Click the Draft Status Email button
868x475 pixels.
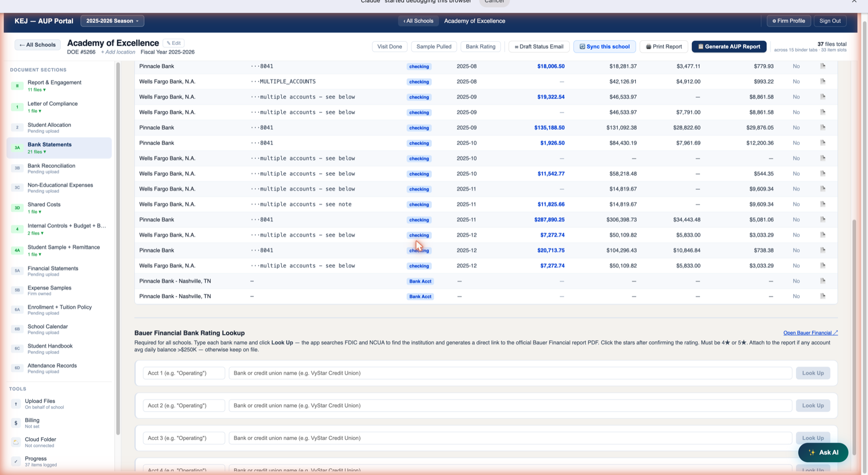pos(539,46)
